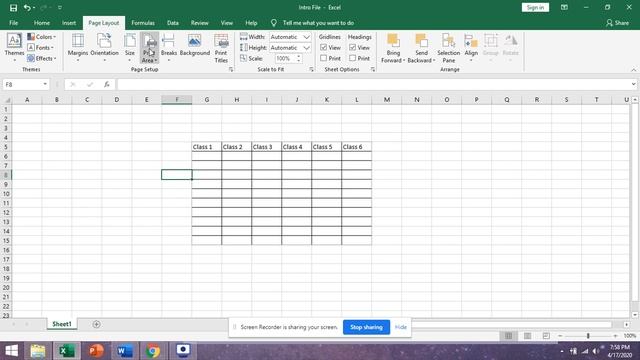Open the Ribbon Display Options icon
This screenshot has height=360, width=640.
tap(564, 7)
